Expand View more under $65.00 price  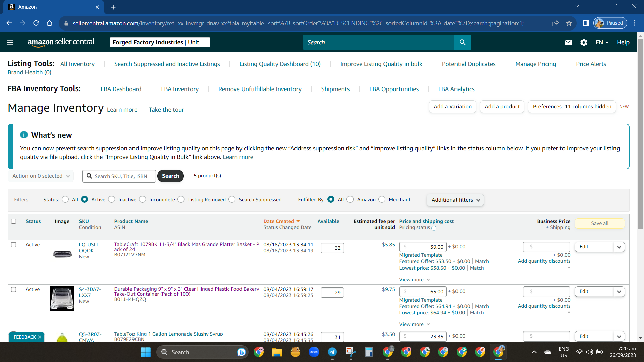click(415, 324)
